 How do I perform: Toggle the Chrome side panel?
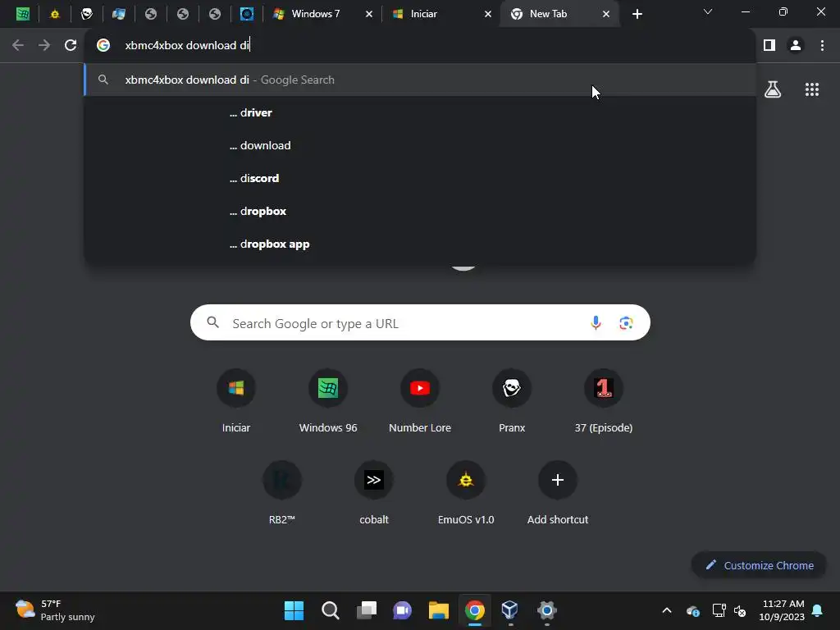click(769, 45)
